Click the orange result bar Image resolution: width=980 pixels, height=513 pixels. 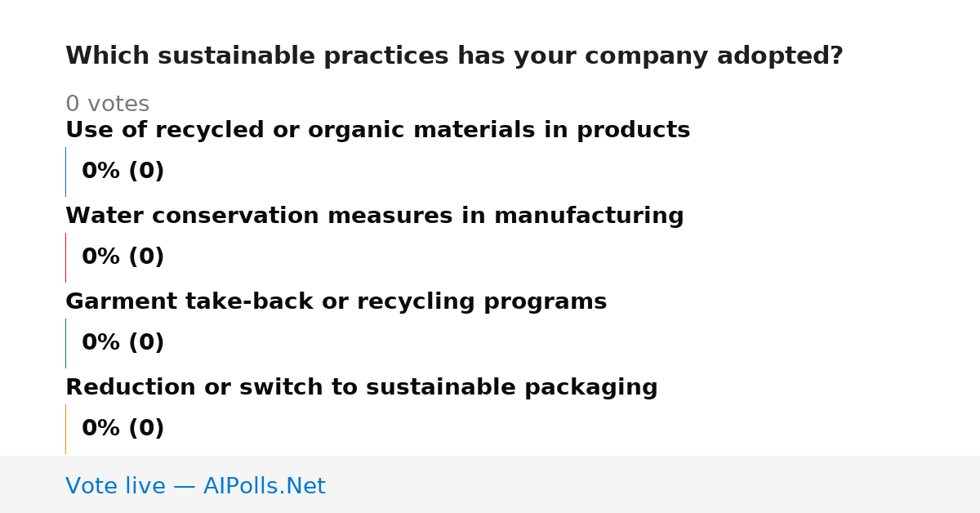(65, 429)
